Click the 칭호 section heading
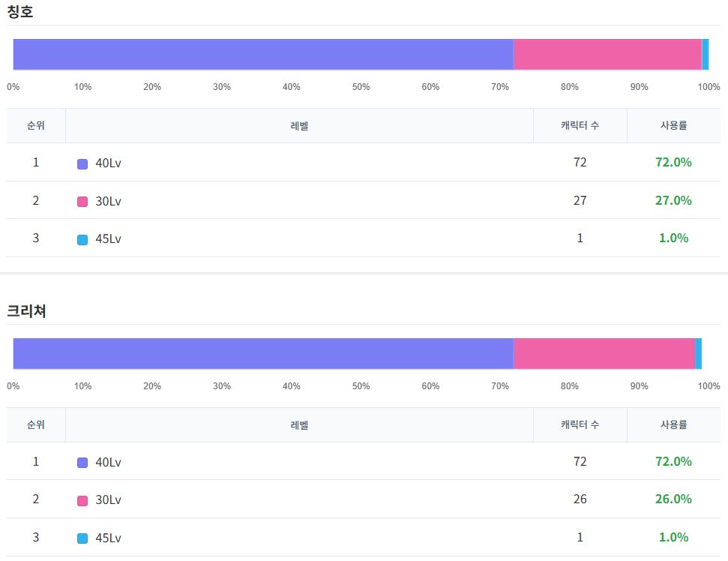728x561 pixels. coord(20,12)
